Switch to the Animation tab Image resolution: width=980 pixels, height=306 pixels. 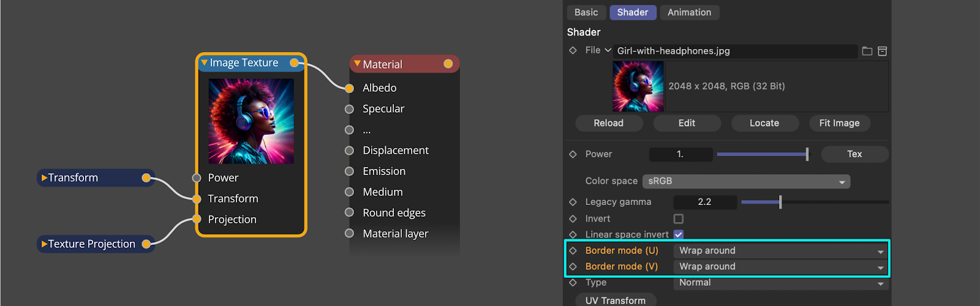[x=689, y=12]
